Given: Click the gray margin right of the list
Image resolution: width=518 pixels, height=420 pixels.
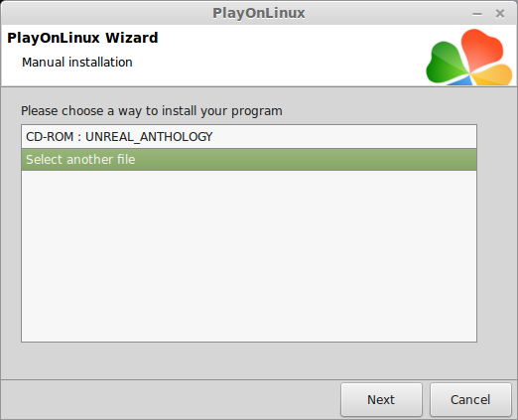Looking at the screenshot, I should tap(496, 231).
